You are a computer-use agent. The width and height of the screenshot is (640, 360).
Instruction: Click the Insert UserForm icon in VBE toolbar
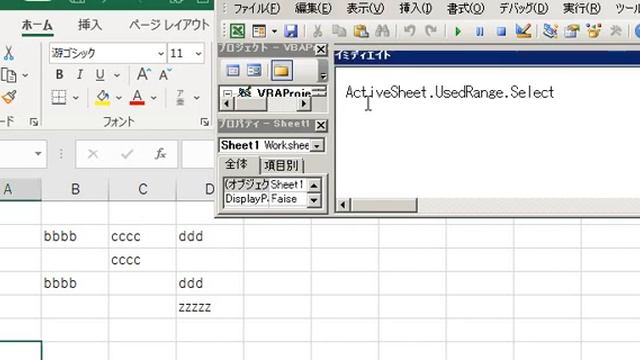[x=259, y=31]
